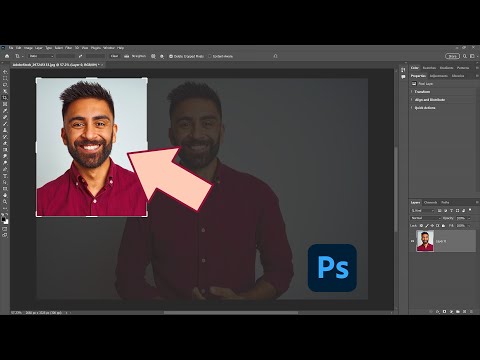Open the Fill slider dropdown arrow
The height and width of the screenshot is (360, 480).
coord(469,226)
